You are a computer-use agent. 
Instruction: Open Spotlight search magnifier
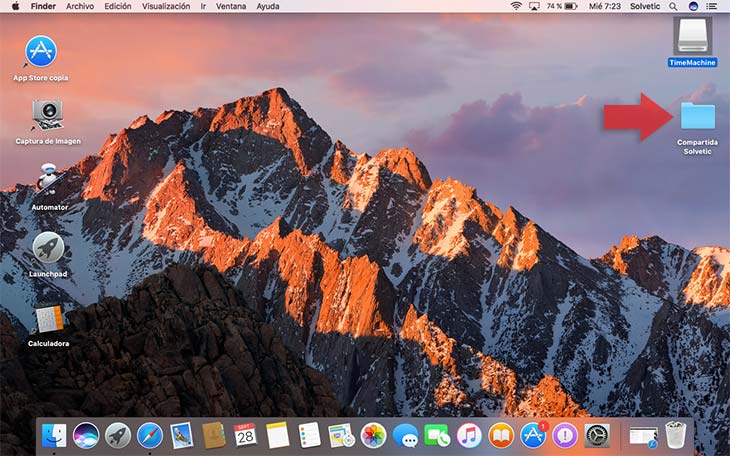point(673,6)
